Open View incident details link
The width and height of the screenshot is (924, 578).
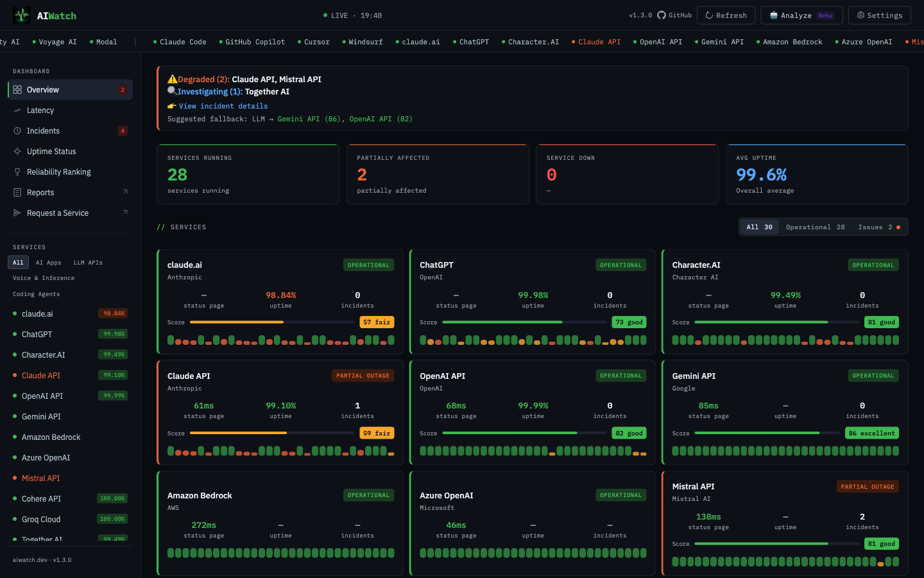[x=223, y=107]
